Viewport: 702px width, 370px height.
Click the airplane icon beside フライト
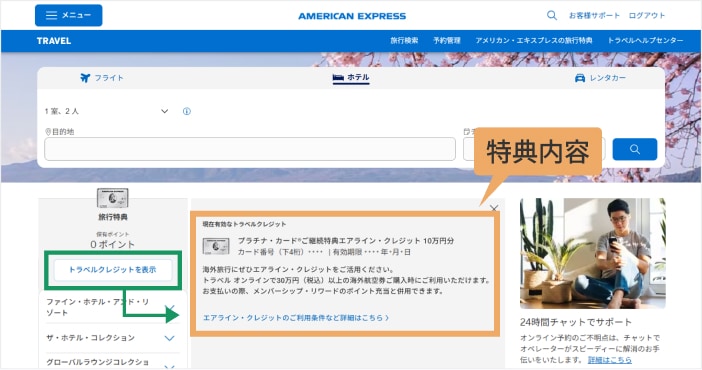pyautogui.click(x=85, y=78)
